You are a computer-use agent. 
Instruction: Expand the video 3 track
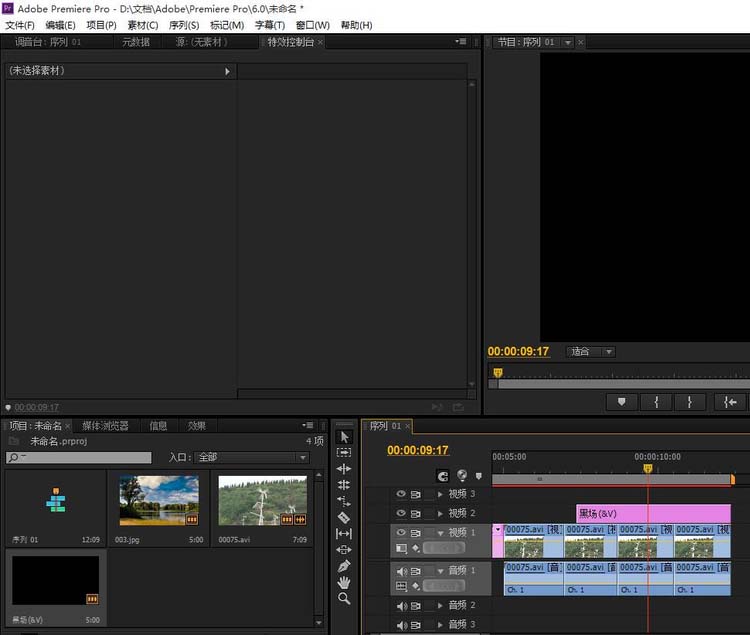coord(440,494)
